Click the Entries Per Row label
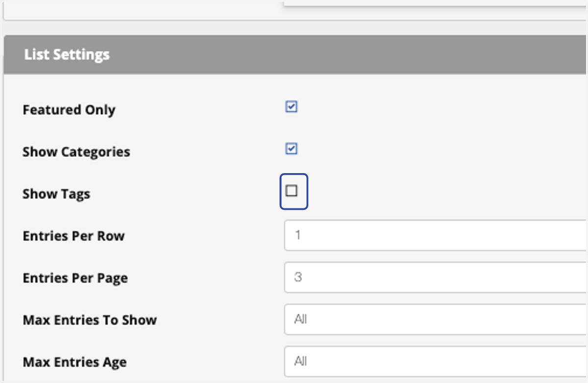The width and height of the screenshot is (588, 383). (x=73, y=236)
